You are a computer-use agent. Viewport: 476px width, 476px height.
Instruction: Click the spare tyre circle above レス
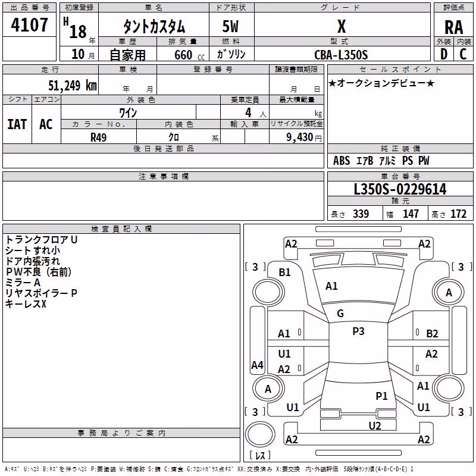(x=260, y=434)
